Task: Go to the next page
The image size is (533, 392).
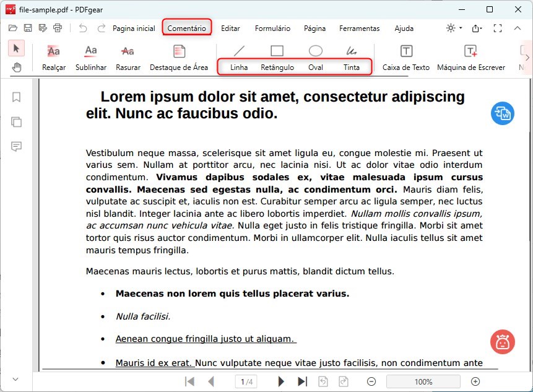Action: tap(281, 381)
